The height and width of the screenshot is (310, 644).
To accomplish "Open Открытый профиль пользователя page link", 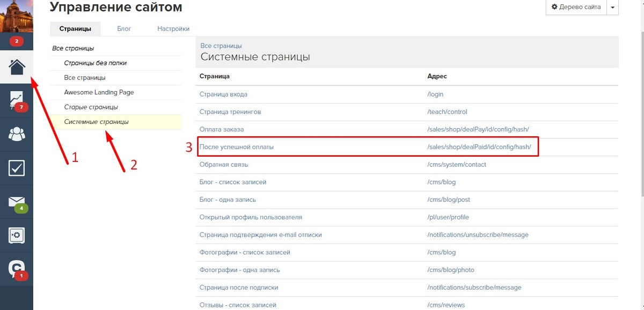I will point(251,217).
